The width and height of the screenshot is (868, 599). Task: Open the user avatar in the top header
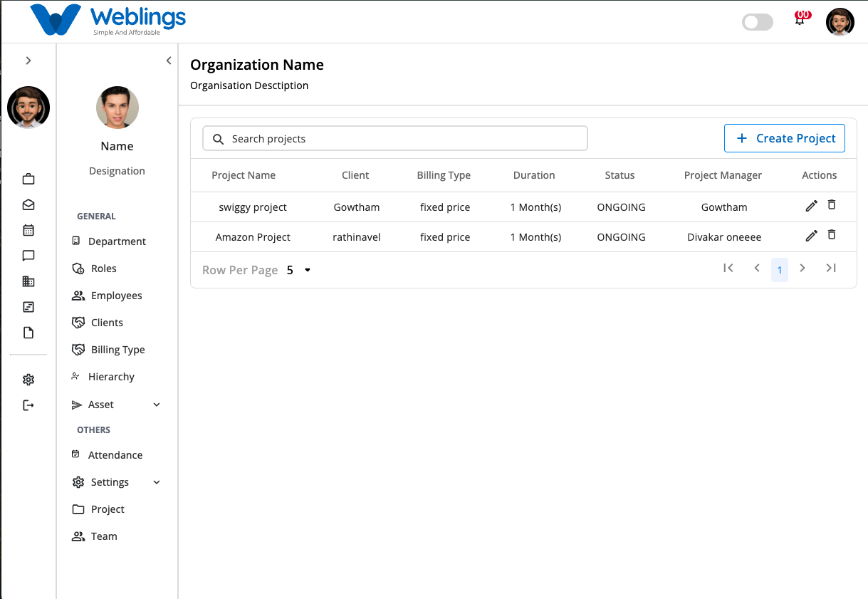coord(840,22)
